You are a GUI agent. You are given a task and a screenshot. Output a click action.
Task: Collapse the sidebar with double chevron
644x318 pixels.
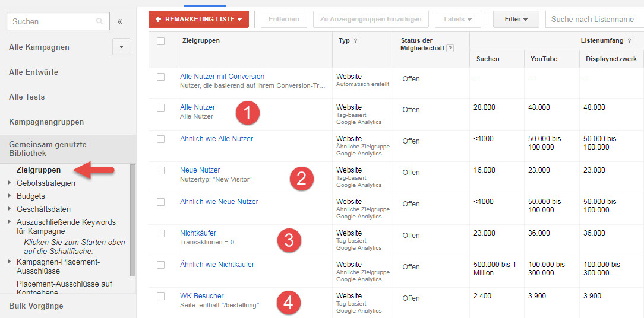pos(120,21)
